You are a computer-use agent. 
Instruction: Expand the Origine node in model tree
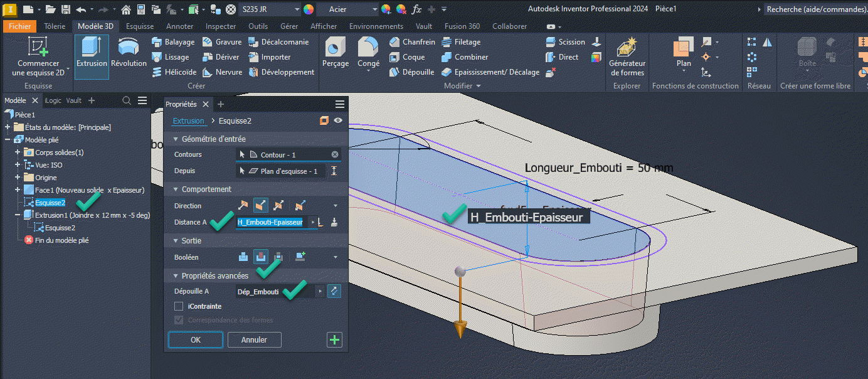point(18,178)
